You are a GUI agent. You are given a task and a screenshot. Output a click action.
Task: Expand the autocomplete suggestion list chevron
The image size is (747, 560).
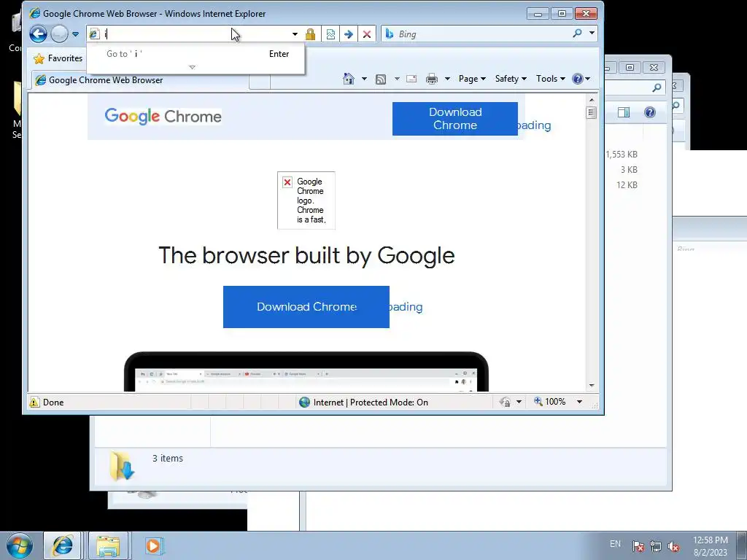[192, 68]
